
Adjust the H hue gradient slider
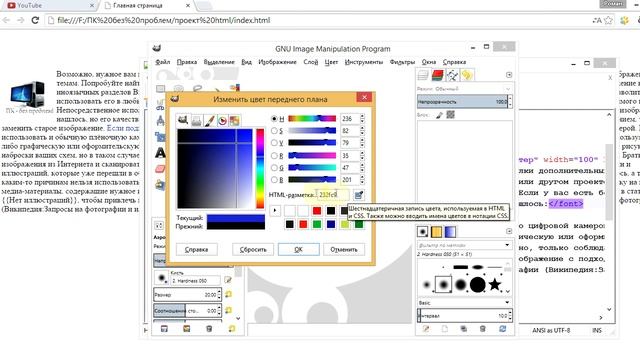312,119
